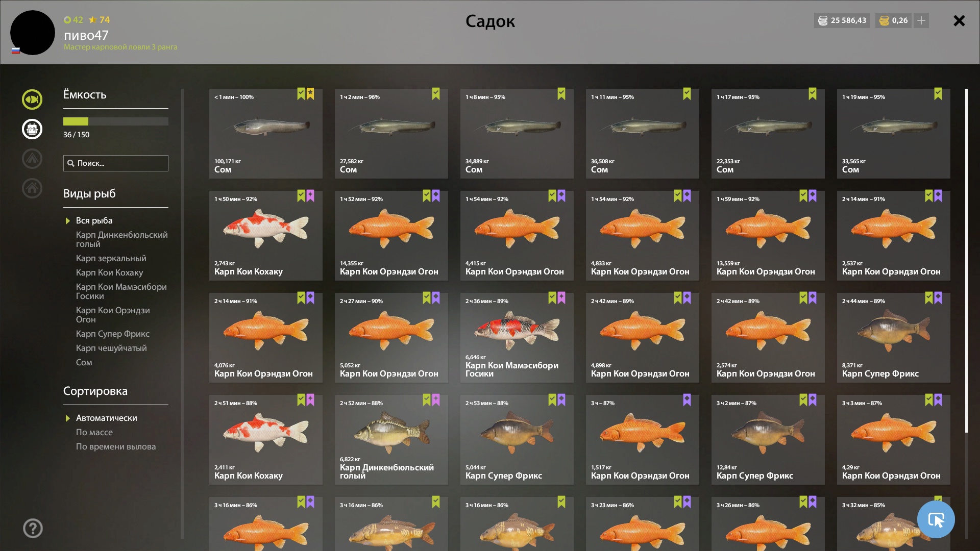Click the Ёмкость capacity progress bar

pos(116,121)
